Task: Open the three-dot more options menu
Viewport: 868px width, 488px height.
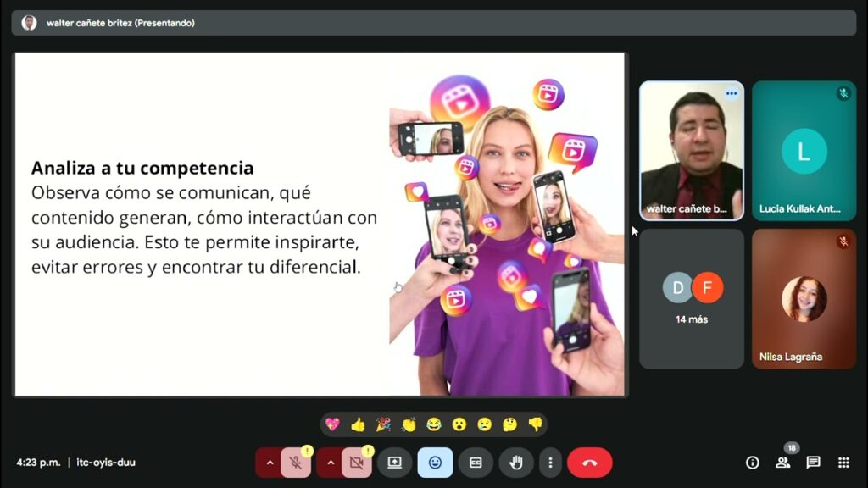Action: 550,463
